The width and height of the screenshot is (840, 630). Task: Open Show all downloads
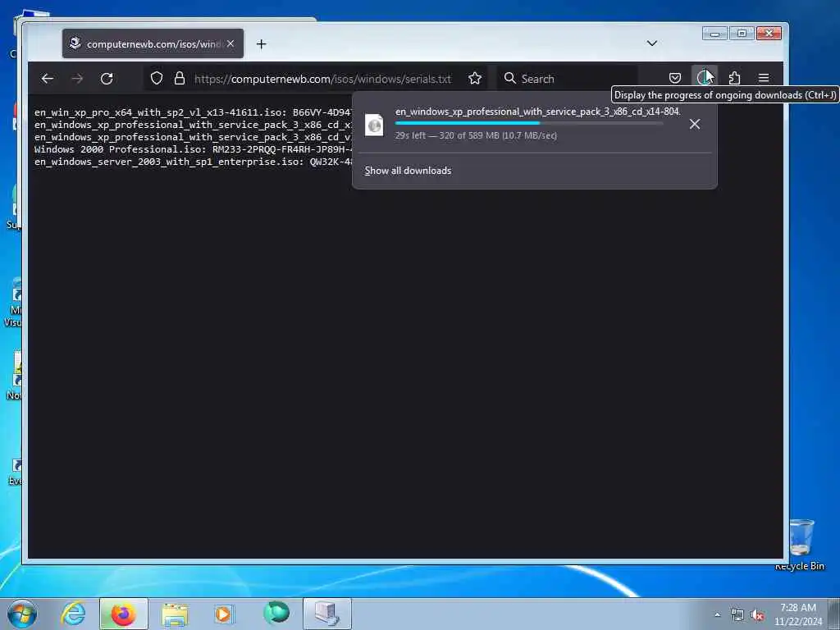tap(408, 171)
